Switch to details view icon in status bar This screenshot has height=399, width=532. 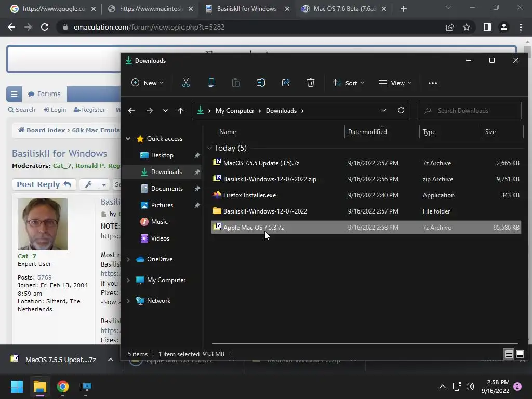509,354
